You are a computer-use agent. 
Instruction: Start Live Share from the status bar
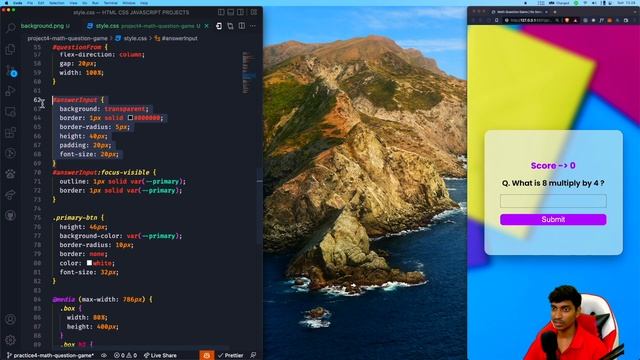(160, 355)
